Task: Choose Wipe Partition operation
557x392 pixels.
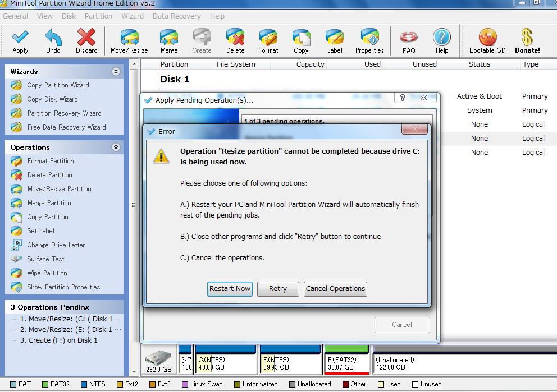Action: pos(47,273)
